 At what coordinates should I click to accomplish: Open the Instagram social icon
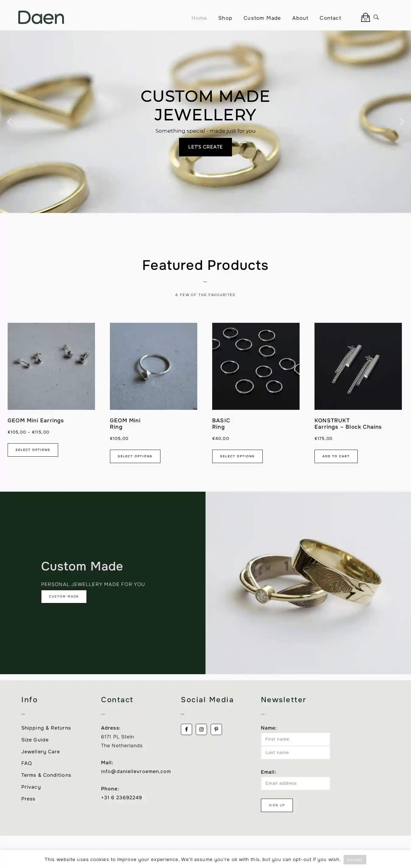(201, 729)
